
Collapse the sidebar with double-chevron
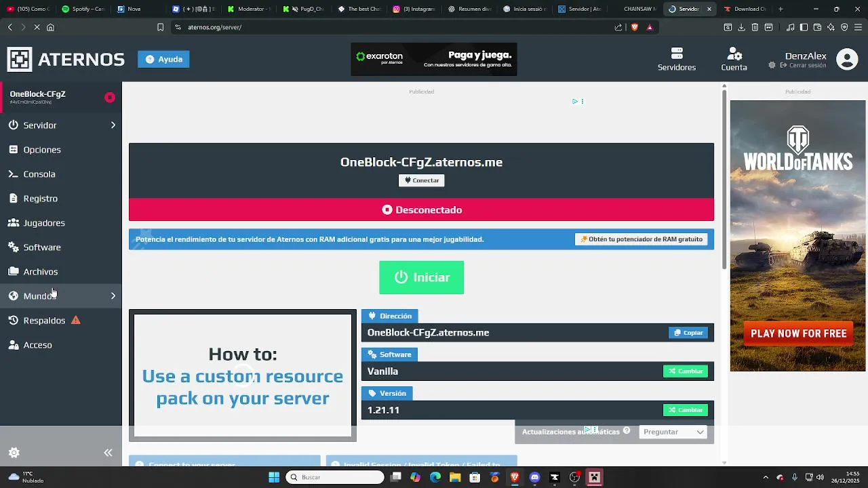[108, 453]
